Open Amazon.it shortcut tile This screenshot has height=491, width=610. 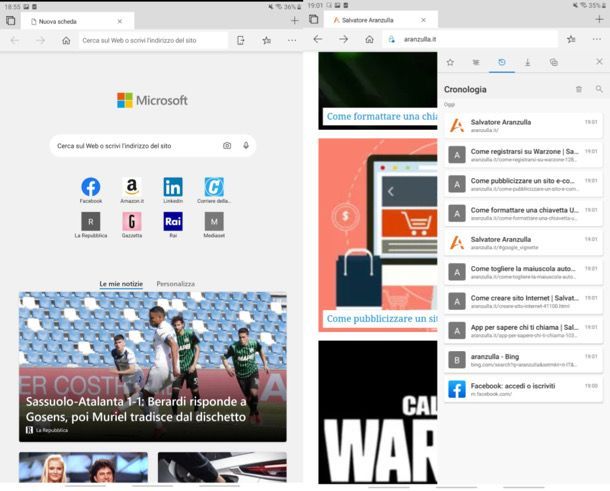coord(132,190)
